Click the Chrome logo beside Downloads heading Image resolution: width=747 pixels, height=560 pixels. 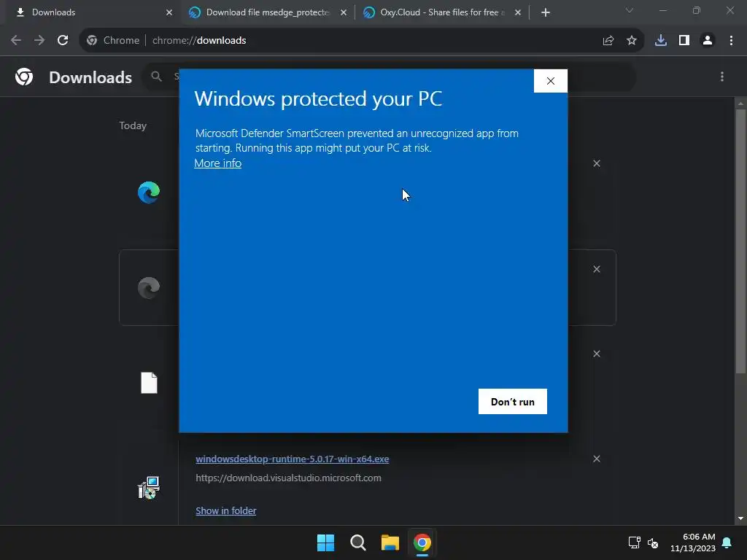click(24, 77)
